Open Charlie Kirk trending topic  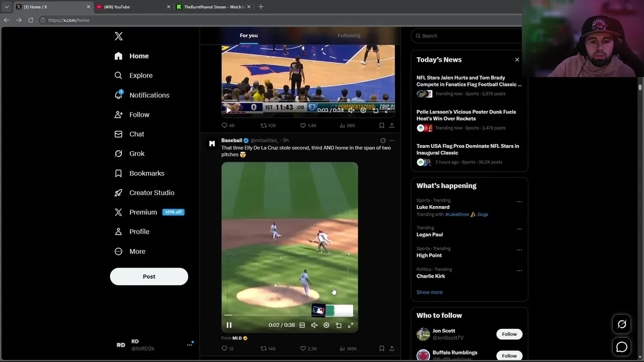(x=431, y=276)
